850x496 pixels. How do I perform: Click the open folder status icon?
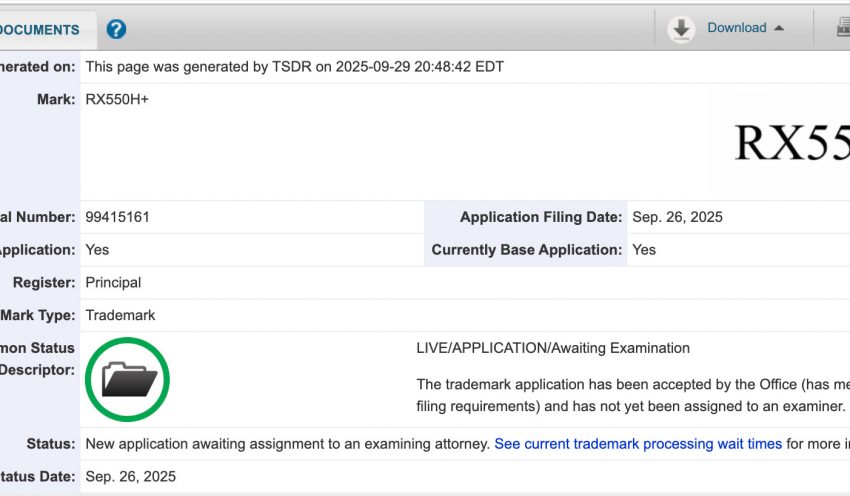[x=128, y=380]
